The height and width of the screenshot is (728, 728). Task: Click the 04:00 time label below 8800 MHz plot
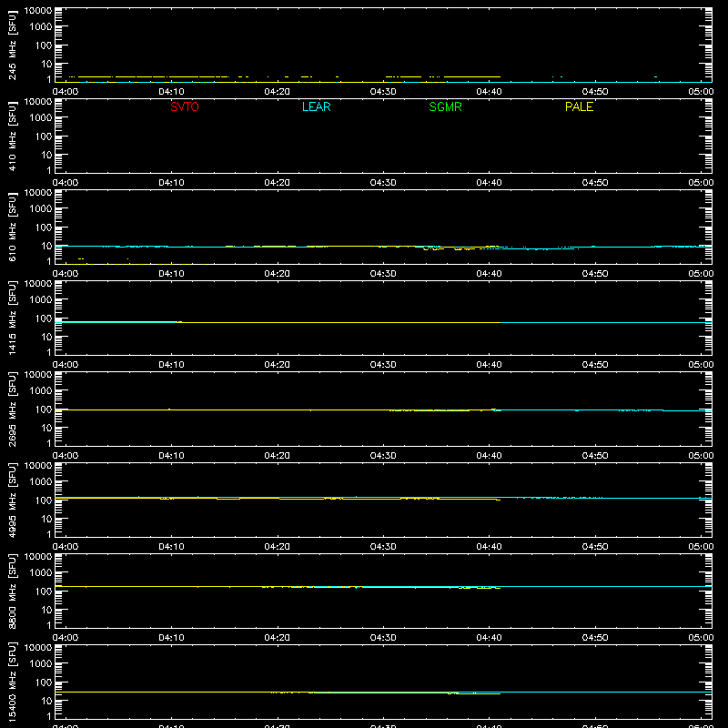coord(66,638)
